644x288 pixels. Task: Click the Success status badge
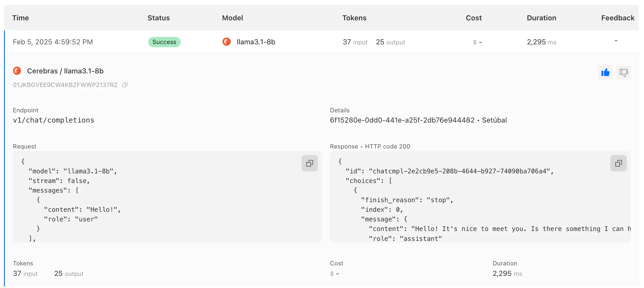[164, 42]
